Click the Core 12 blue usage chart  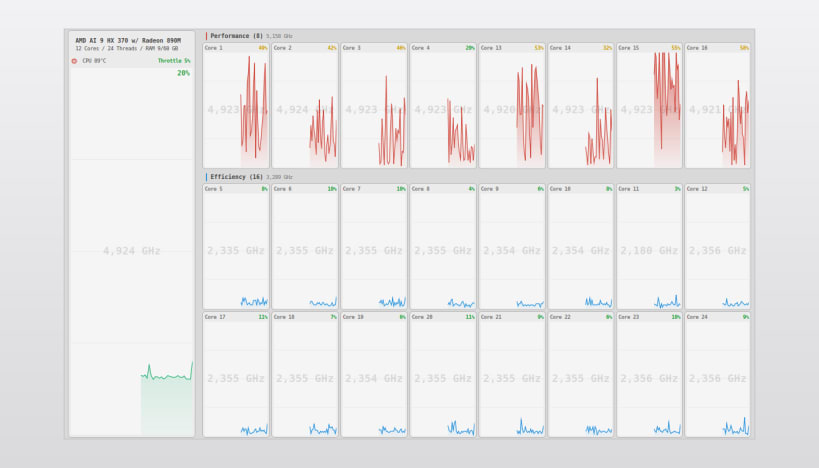pyautogui.click(x=718, y=247)
